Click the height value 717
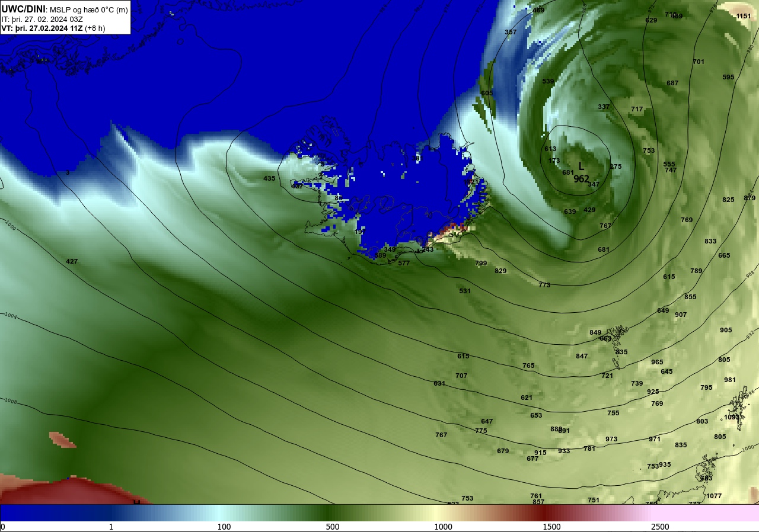This screenshot has height=532, width=759. [637, 109]
